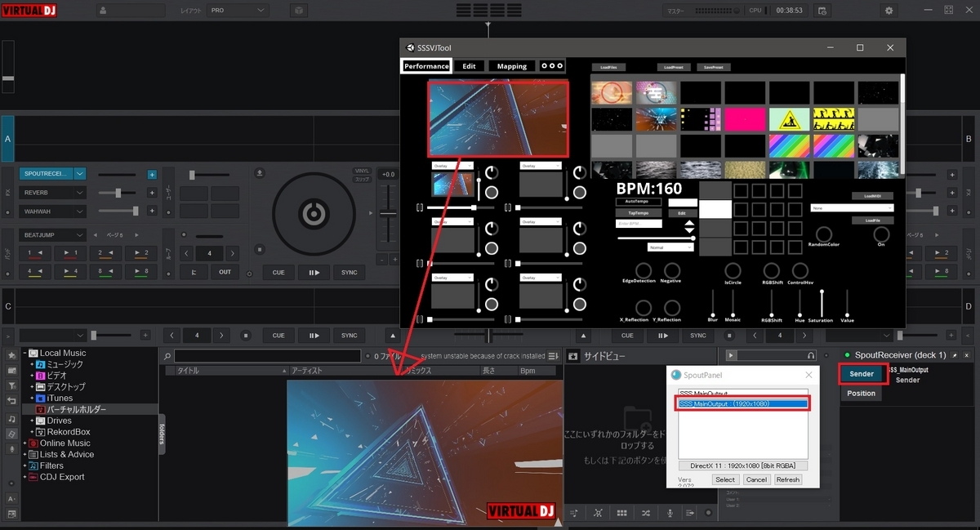Click the REVERB effect level slider

pyautogui.click(x=117, y=193)
